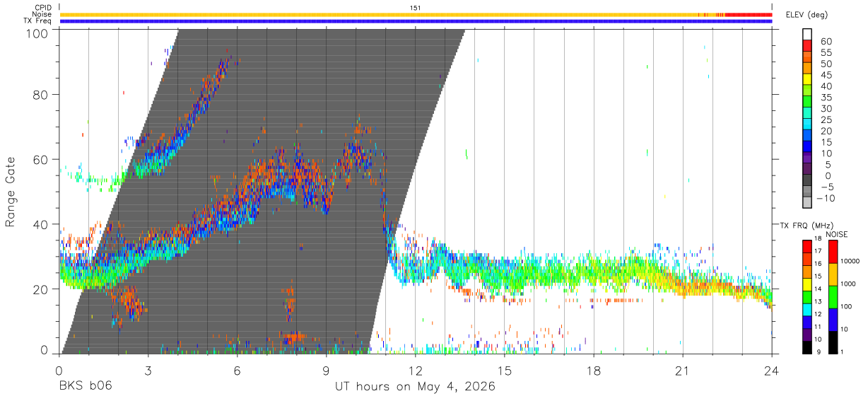Click the 12 tick on UT hours axis
Screen dimensions: 868x401
tap(416, 371)
